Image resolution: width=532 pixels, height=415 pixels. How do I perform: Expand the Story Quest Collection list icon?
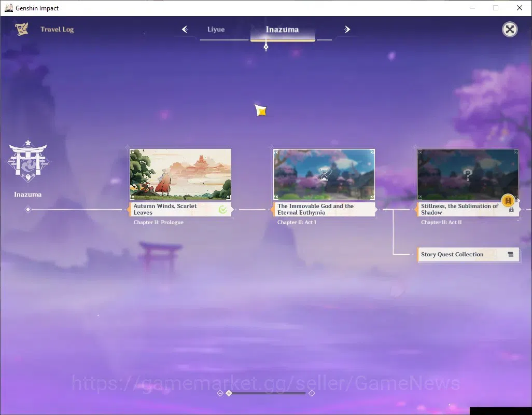[x=511, y=255]
